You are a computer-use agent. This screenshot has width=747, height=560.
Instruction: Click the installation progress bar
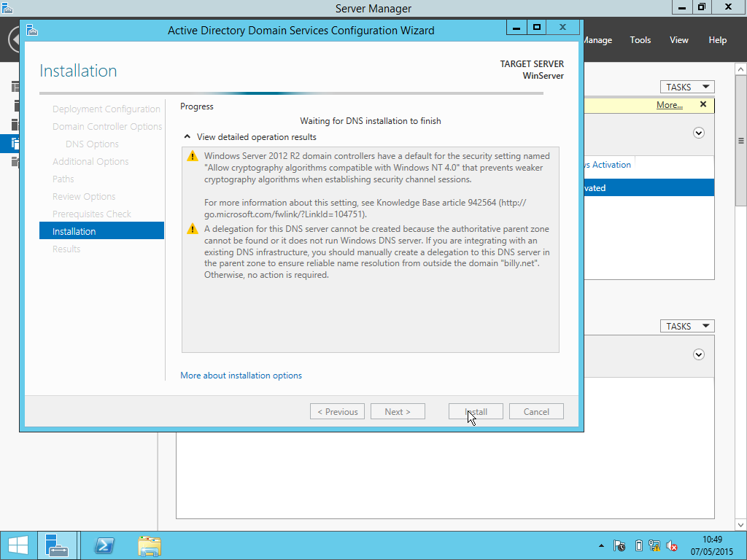[292, 93]
